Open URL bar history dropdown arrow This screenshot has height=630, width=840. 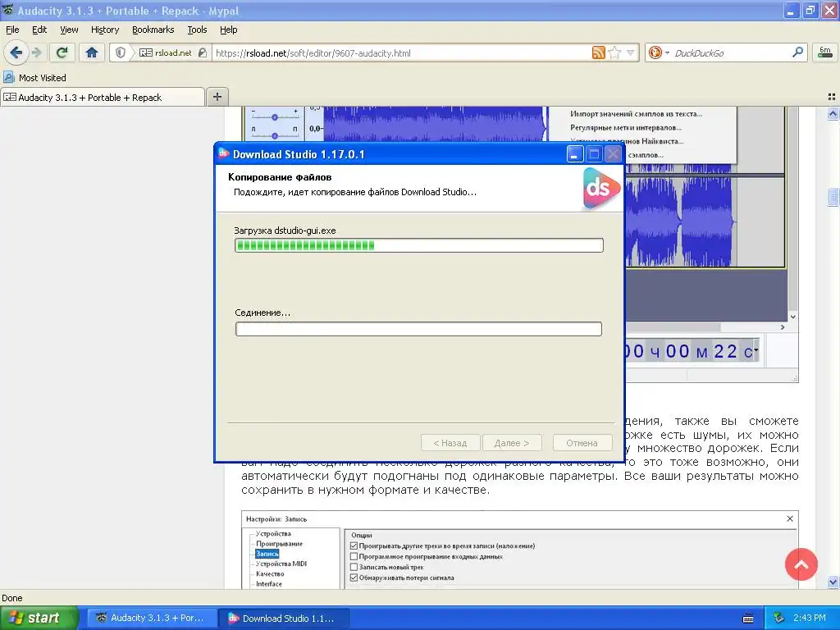(x=631, y=52)
